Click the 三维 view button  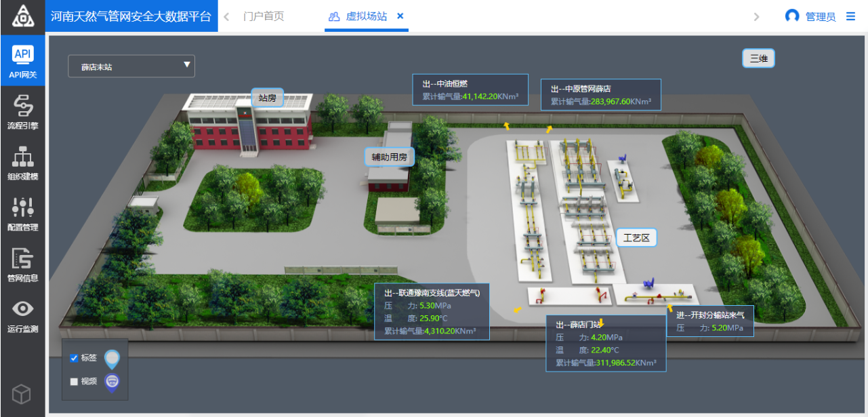point(758,58)
